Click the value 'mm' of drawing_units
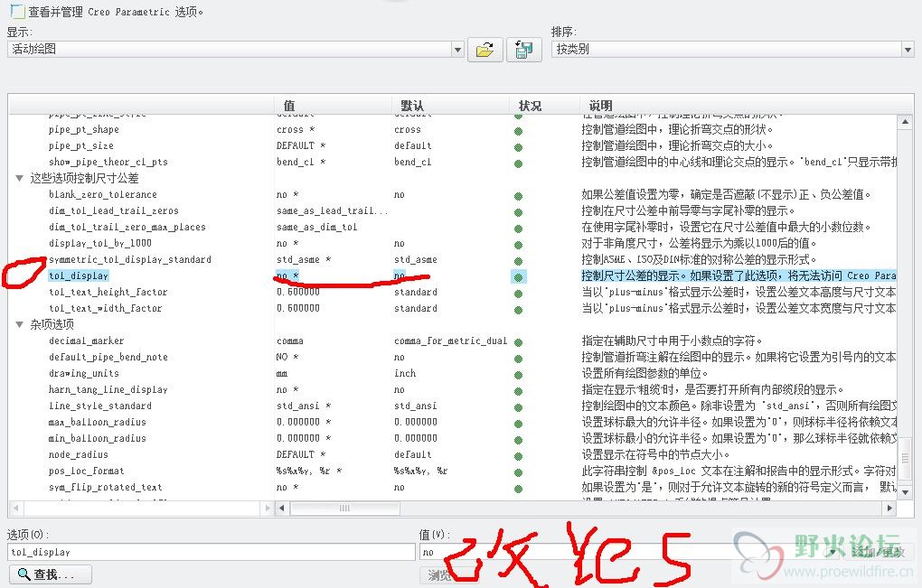Viewport: 922px width, 588px height. (x=282, y=374)
